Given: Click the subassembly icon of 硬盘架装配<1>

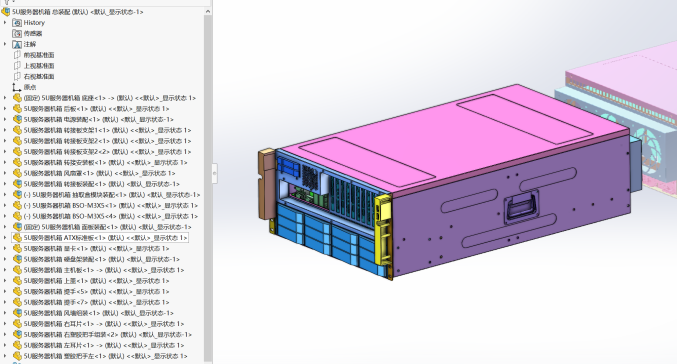Looking at the screenshot, I should tap(17, 259).
